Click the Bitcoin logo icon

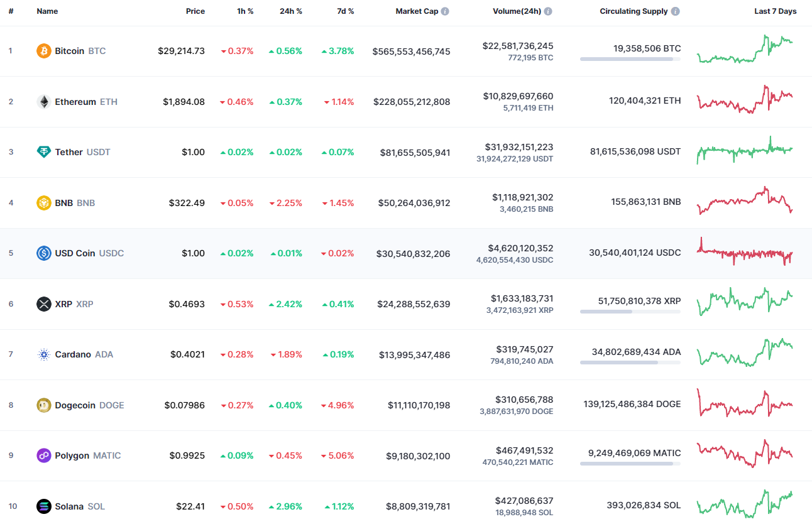43,51
